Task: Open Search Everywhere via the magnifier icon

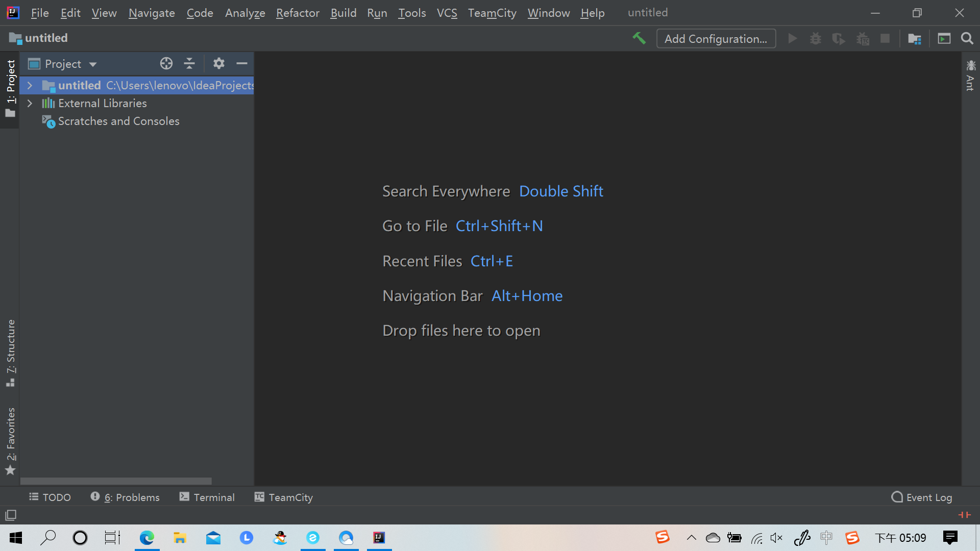Action: click(x=967, y=38)
